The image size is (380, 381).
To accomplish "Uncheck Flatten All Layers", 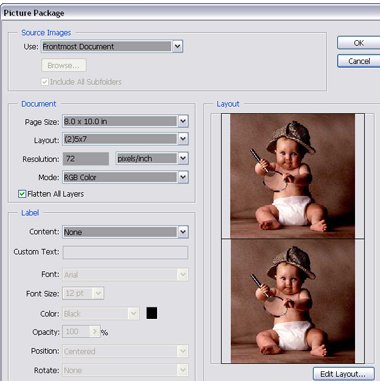I will click(22, 194).
